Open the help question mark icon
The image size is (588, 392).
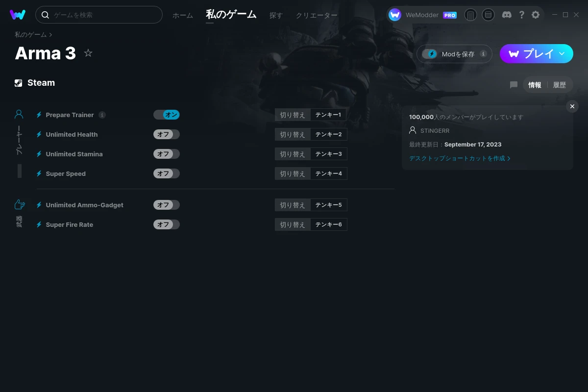(x=521, y=15)
